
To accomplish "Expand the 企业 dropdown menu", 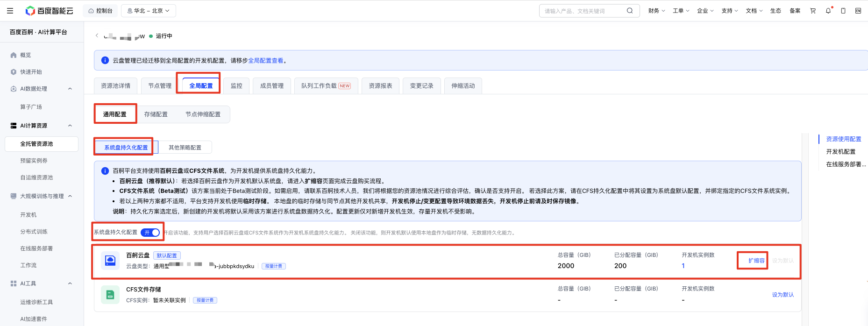I will coord(705,11).
